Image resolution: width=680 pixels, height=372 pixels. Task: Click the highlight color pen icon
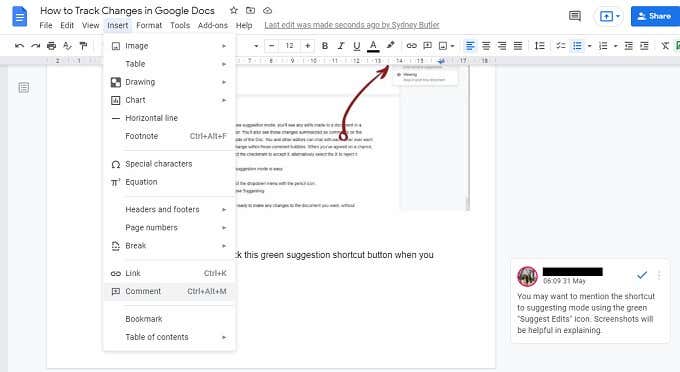click(390, 45)
